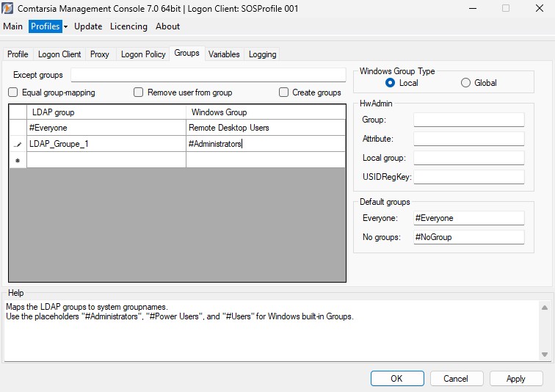Image resolution: width=555 pixels, height=392 pixels.
Task: Click the HwAdmin Attribute field
Action: pos(468,139)
